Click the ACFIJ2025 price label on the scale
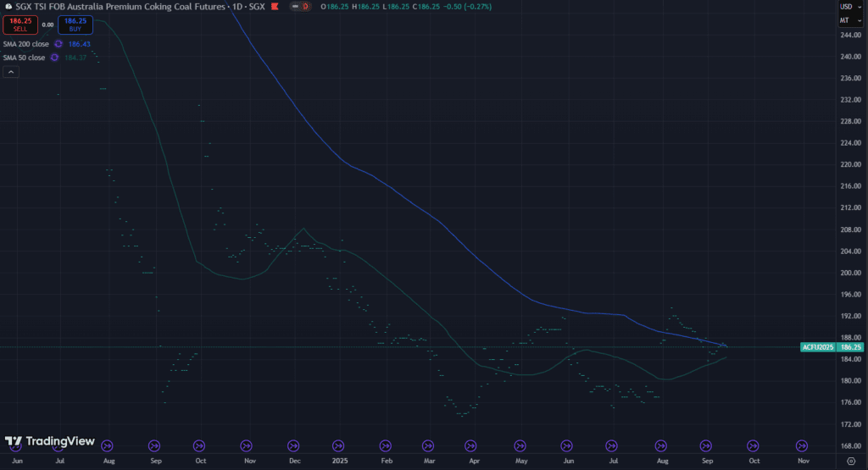The image size is (868, 470). (x=817, y=347)
